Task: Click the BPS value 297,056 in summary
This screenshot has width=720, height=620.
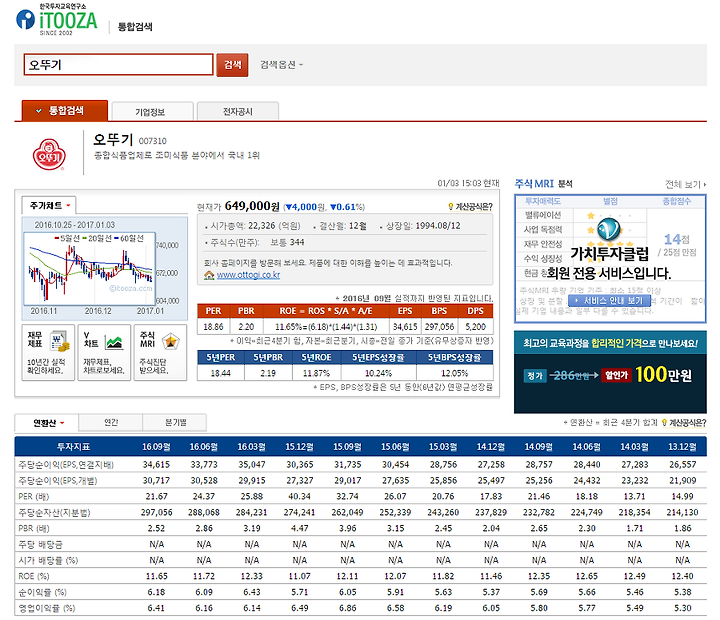Action: tap(439, 327)
